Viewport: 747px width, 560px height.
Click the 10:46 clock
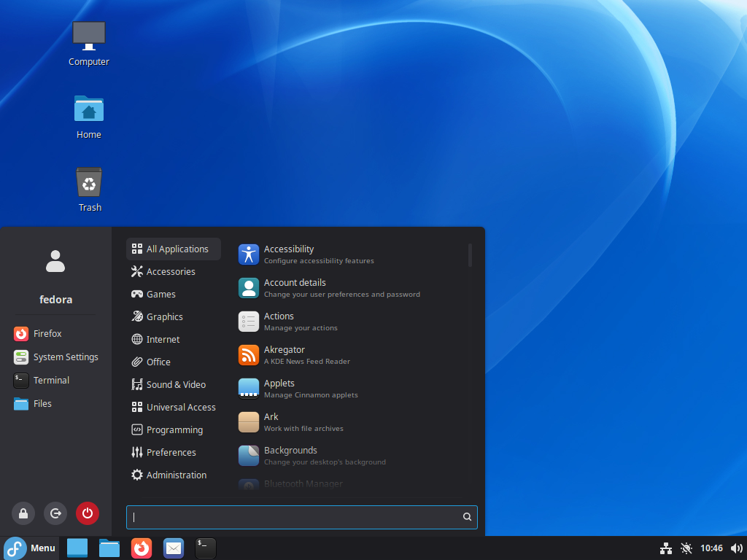(711, 548)
